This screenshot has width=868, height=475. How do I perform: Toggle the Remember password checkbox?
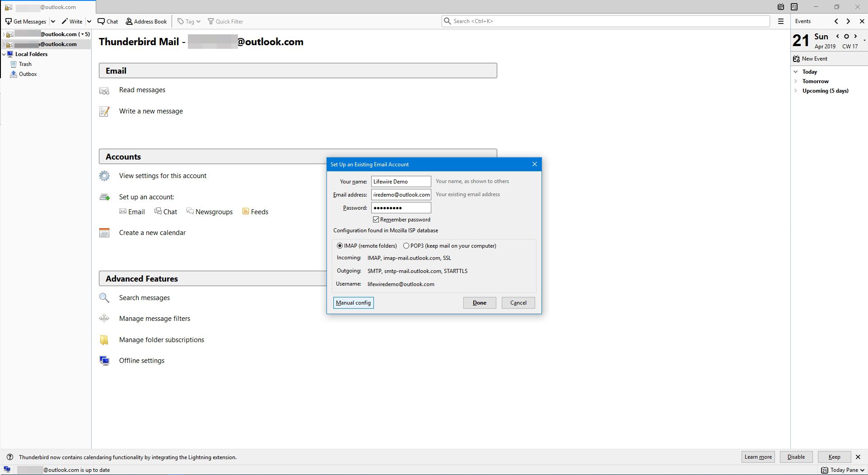point(376,220)
